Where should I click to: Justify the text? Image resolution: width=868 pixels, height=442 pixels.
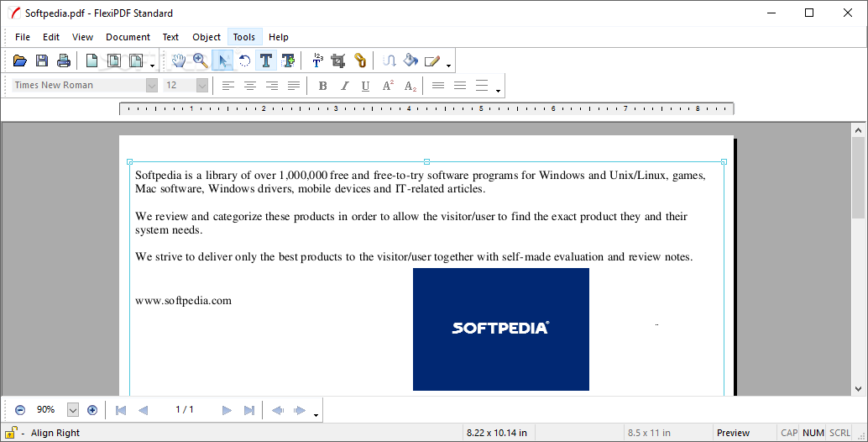point(294,86)
